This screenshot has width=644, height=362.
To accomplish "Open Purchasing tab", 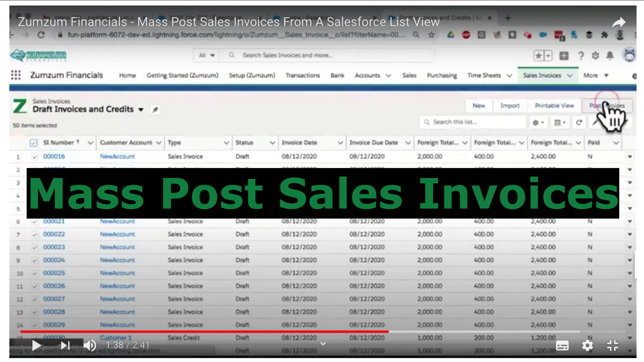I will click(442, 76).
